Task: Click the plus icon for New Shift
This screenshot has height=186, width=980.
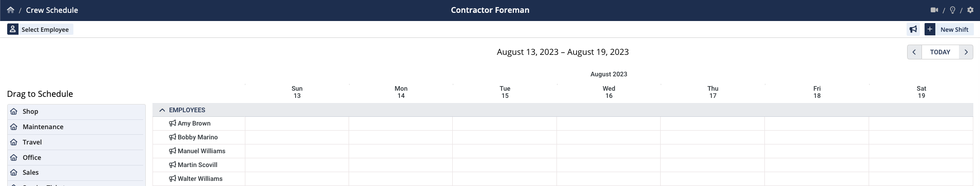Action: pos(930,29)
